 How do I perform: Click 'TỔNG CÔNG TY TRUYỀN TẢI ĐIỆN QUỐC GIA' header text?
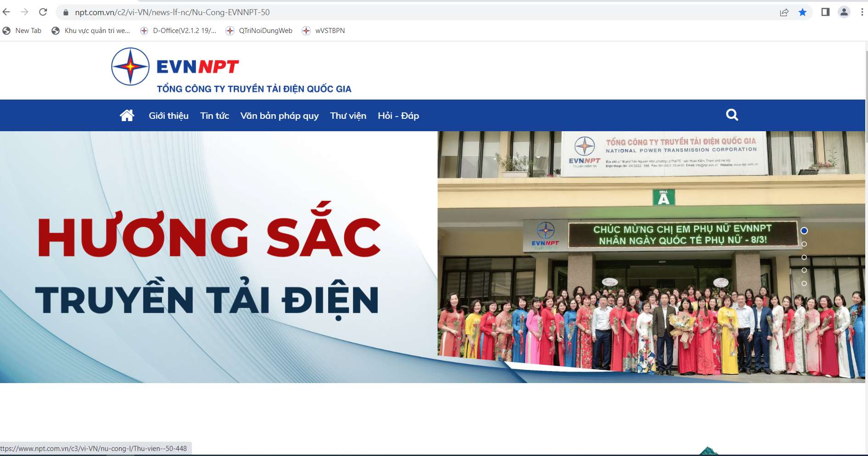tap(254, 89)
